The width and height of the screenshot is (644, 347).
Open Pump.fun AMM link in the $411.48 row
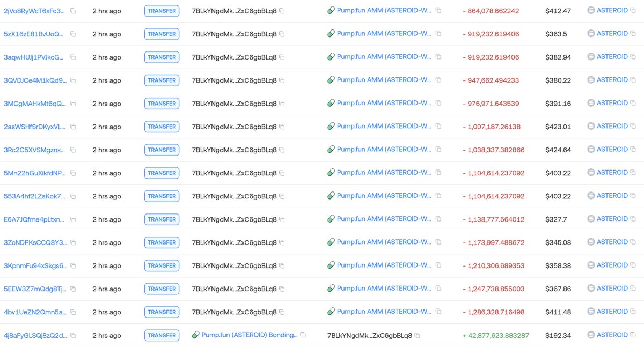click(x=384, y=311)
